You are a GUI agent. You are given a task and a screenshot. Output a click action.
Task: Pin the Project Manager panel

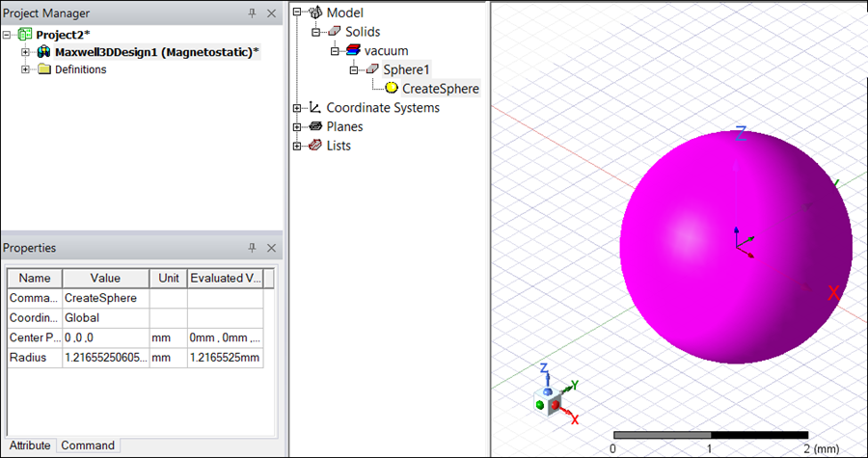[x=252, y=13]
